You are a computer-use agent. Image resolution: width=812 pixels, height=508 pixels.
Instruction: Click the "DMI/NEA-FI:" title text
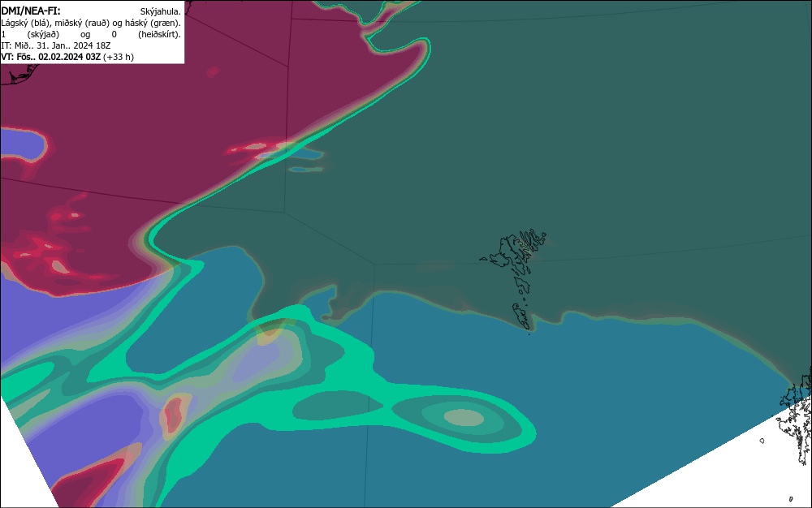31,11
